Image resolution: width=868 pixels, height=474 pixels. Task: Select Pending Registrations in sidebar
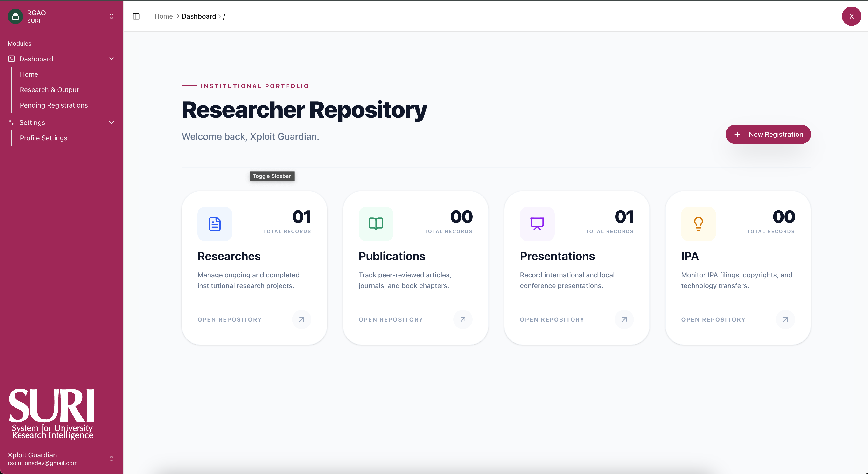point(54,105)
